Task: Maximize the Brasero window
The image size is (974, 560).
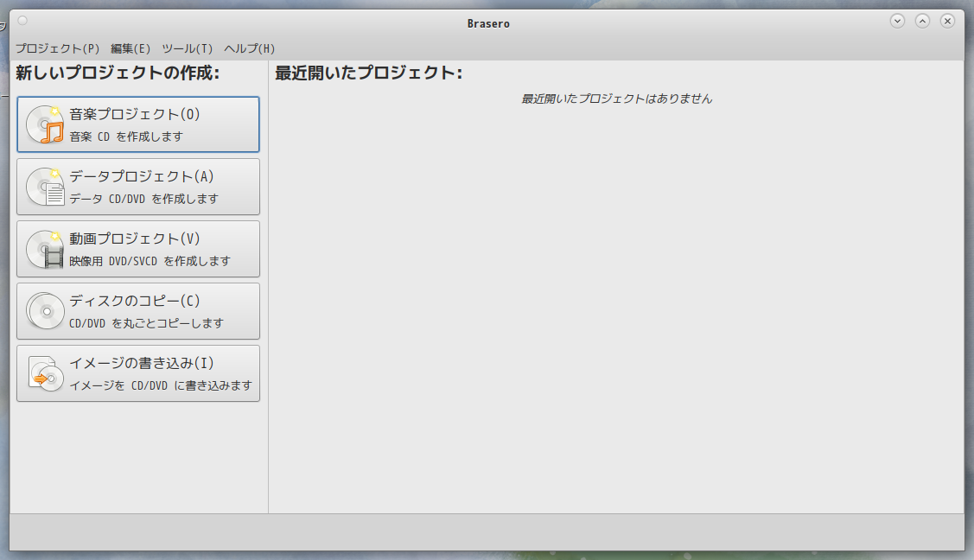Action: coord(922,21)
